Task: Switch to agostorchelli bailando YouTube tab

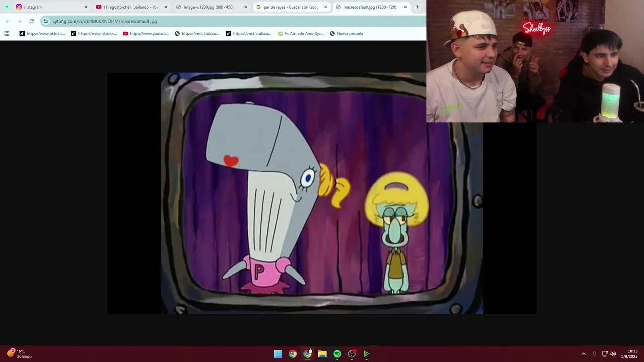Action: [x=131, y=7]
